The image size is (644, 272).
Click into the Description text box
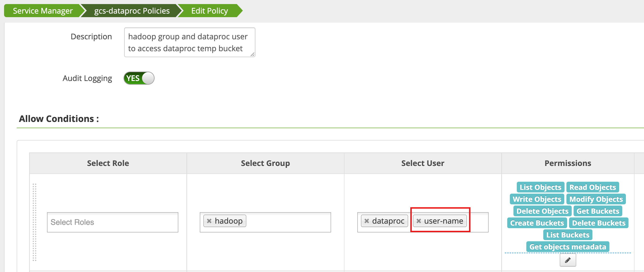[x=189, y=42]
